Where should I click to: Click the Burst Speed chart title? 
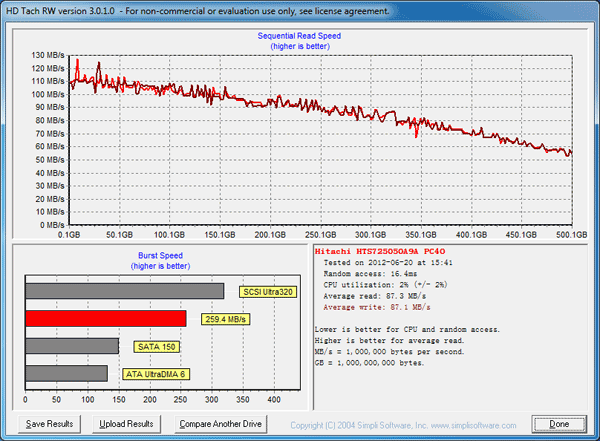pyautogui.click(x=158, y=255)
